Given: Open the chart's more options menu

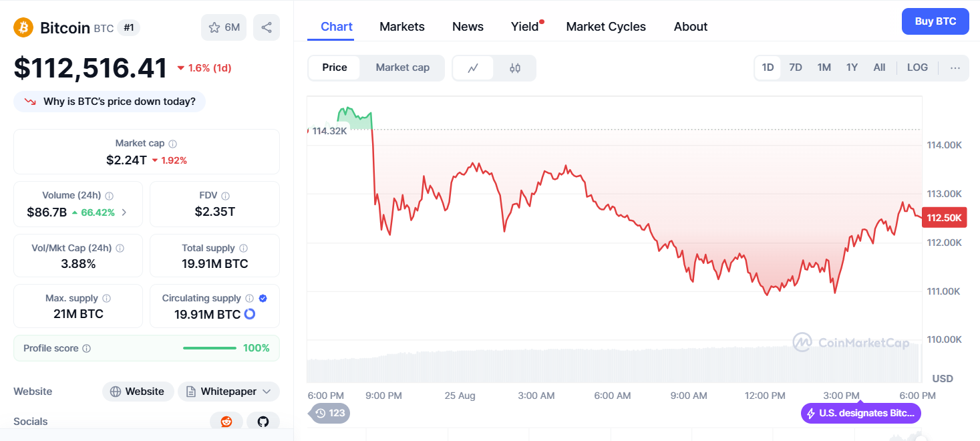Looking at the screenshot, I should tap(955, 67).
